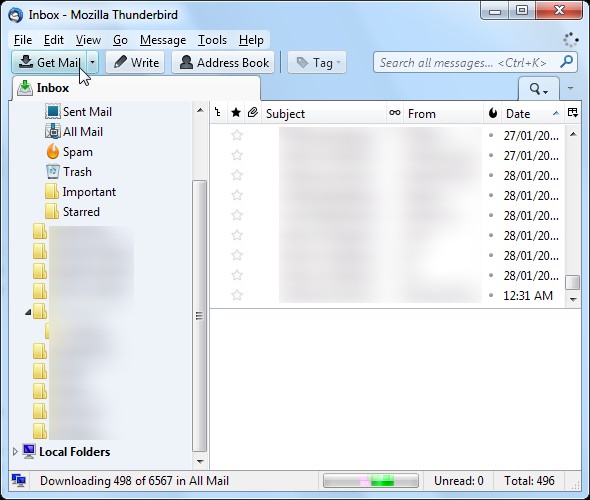Open the quick filter search tab dropdown
This screenshot has width=590, height=500.
pyautogui.click(x=538, y=89)
